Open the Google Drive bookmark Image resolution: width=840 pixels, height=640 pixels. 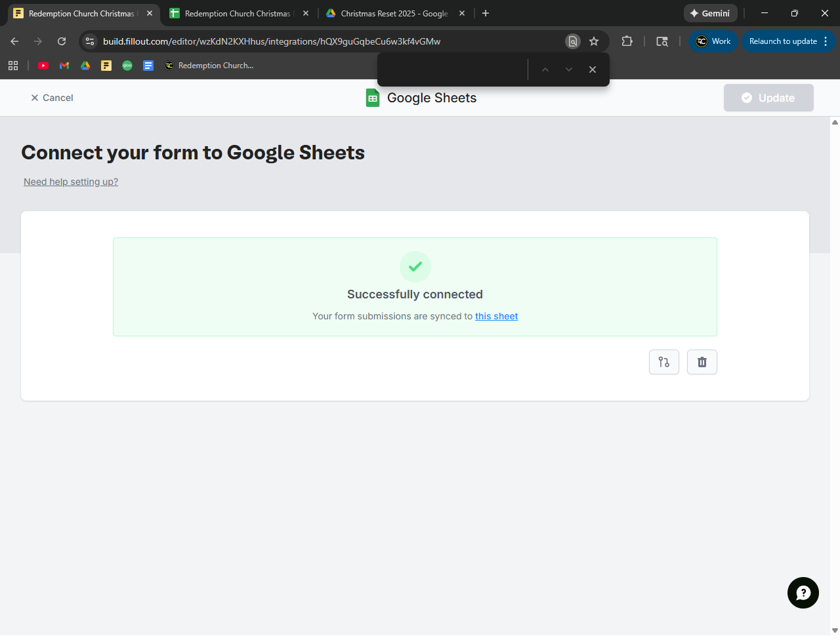pyautogui.click(x=85, y=66)
